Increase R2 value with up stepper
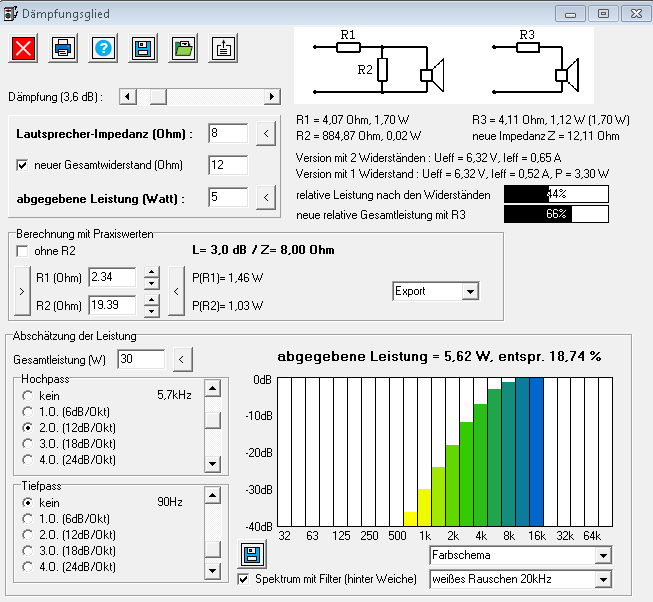The width and height of the screenshot is (653, 602). click(x=152, y=300)
